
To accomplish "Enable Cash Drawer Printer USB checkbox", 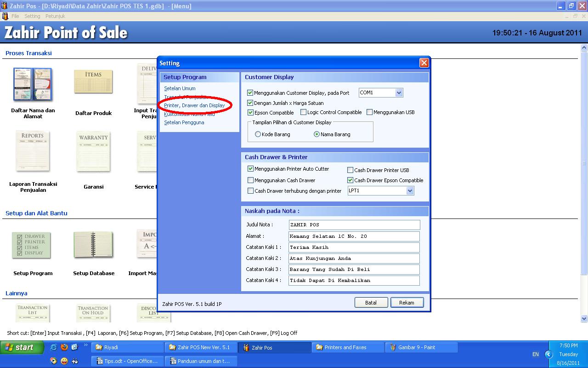I will [350, 170].
